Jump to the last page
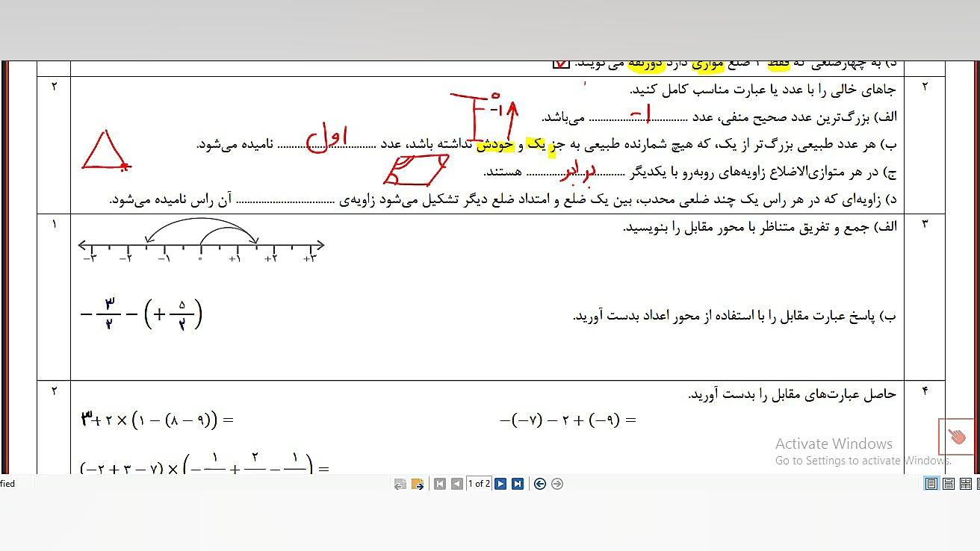The image size is (980, 551). click(517, 484)
